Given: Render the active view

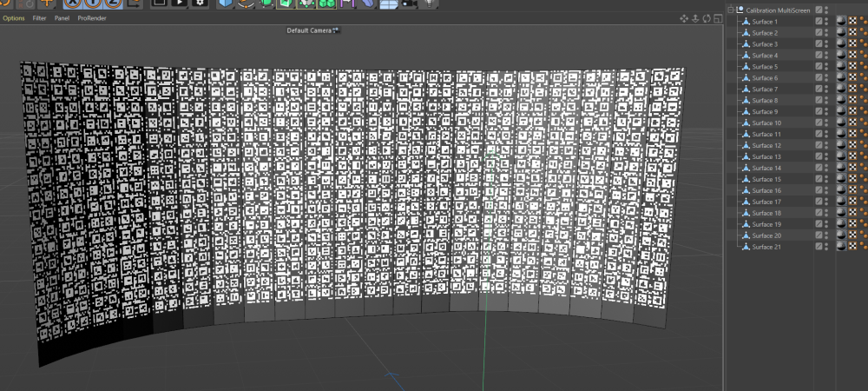Looking at the screenshot, I should pos(160,3).
